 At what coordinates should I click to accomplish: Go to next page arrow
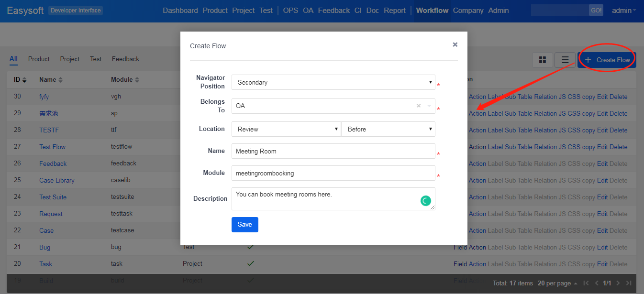click(x=618, y=283)
